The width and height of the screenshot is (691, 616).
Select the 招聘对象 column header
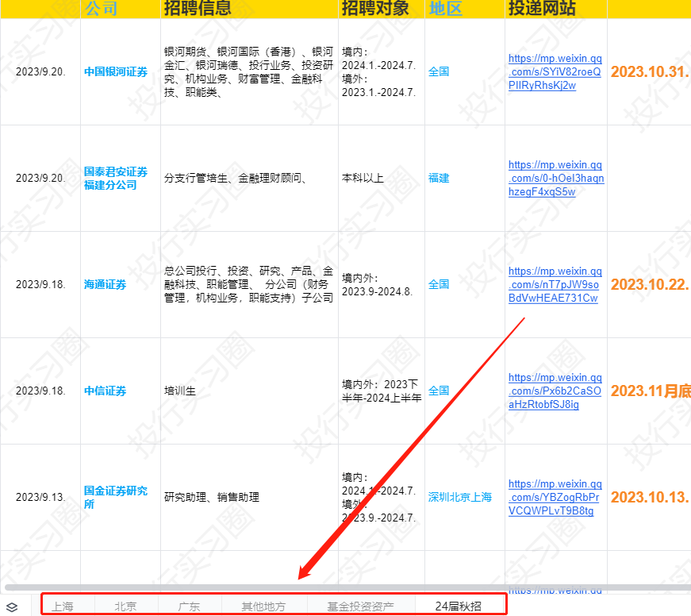click(382, 9)
